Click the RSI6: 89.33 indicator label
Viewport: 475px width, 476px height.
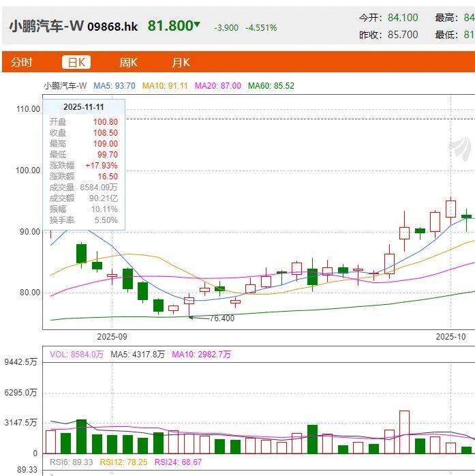coord(72,462)
